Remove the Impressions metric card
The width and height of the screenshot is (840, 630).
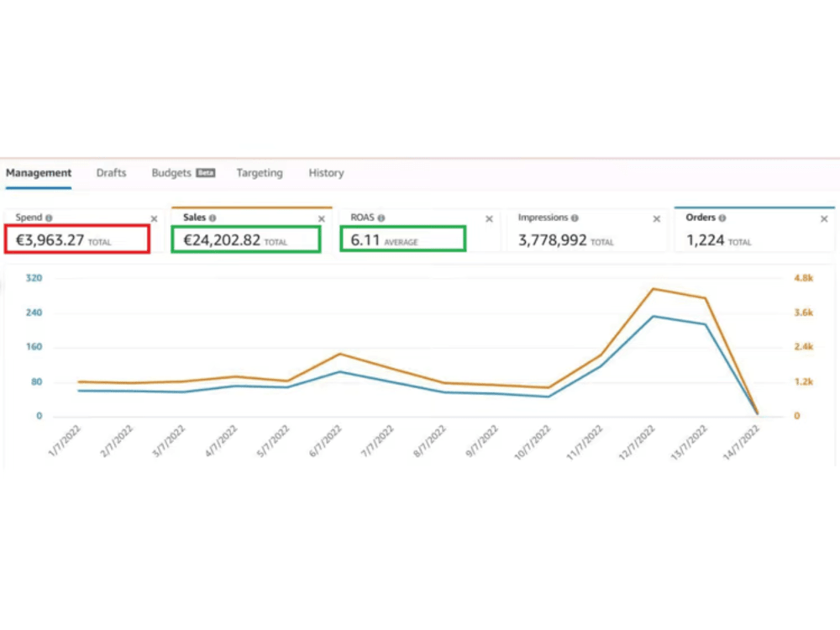(x=657, y=219)
